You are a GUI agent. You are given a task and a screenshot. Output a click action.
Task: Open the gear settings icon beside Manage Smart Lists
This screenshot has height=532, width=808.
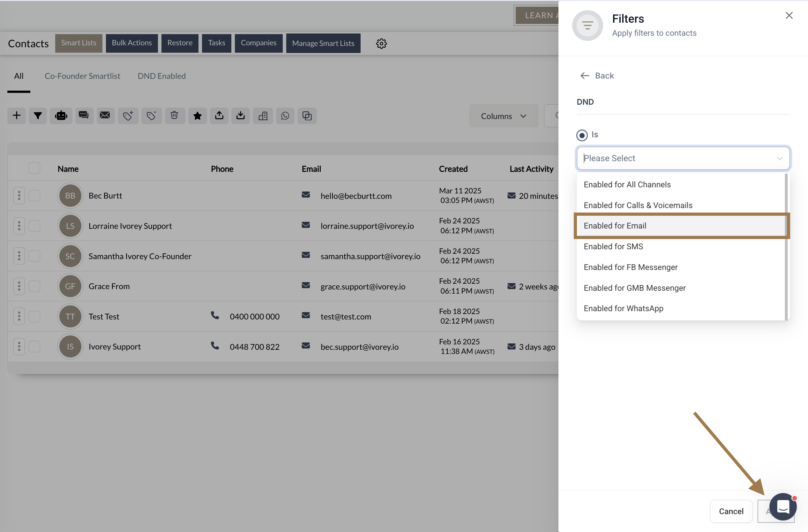coord(381,43)
